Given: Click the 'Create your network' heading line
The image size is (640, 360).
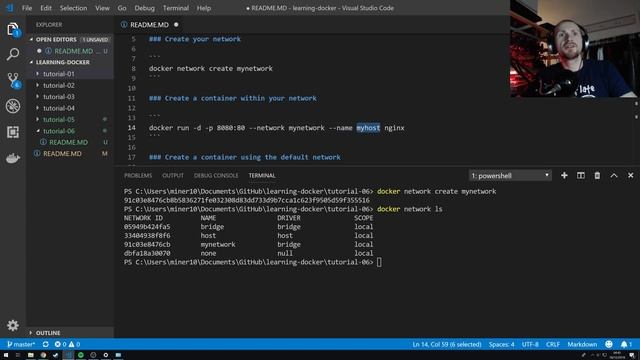Looking at the screenshot, I should pyautogui.click(x=195, y=39).
